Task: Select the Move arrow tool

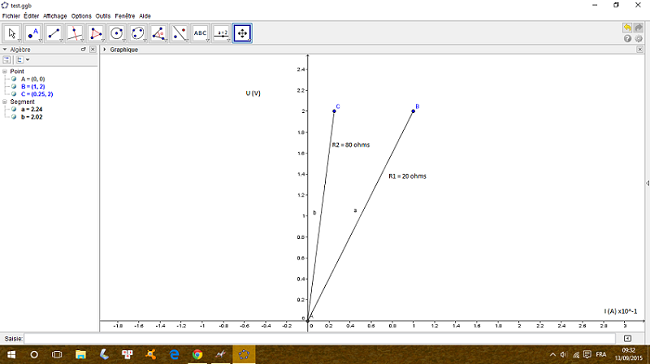Action: pos(12,33)
